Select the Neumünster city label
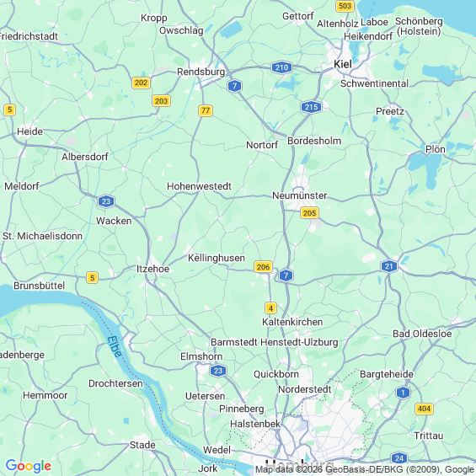Viewport: 476px width, 476px height. pyautogui.click(x=299, y=195)
